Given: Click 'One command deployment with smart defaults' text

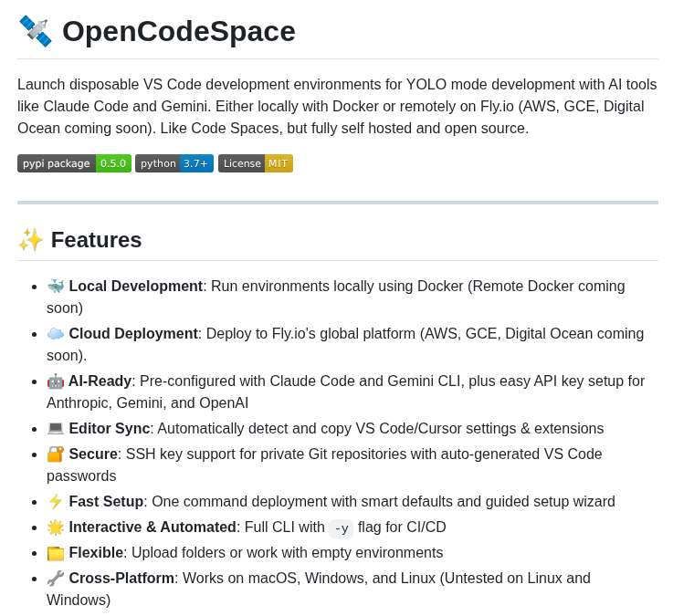Looking at the screenshot, I should tap(301, 501).
